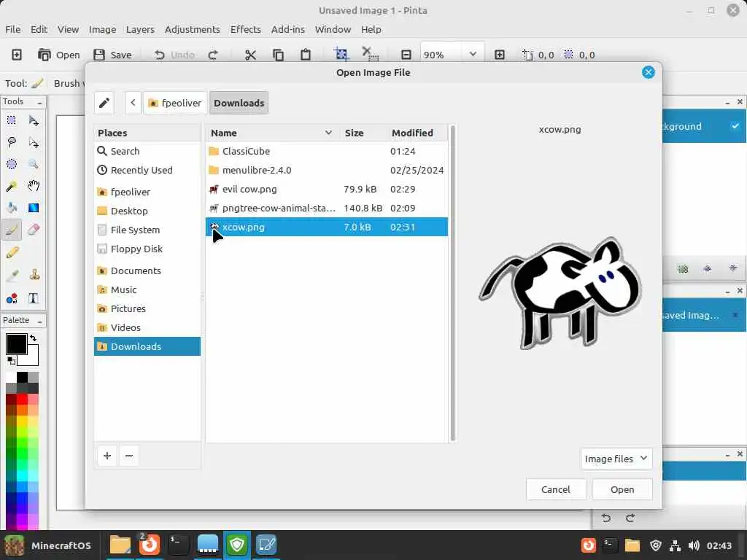This screenshot has width=747, height=560.
Task: Collapse the Tools panel
Action: 39,102
